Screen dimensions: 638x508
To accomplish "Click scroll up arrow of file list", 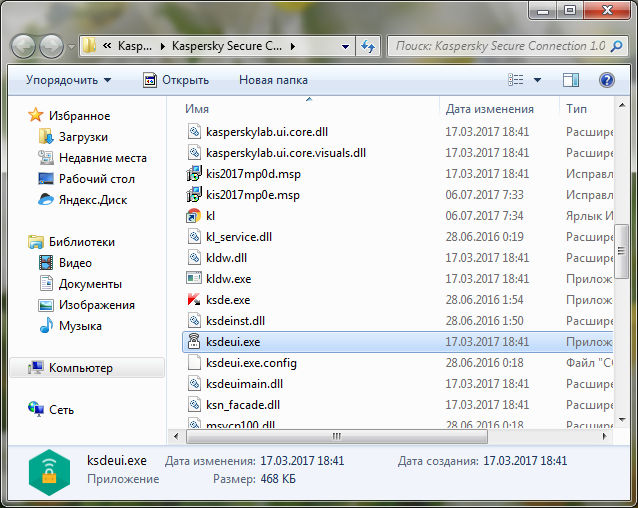I will tap(621, 105).
